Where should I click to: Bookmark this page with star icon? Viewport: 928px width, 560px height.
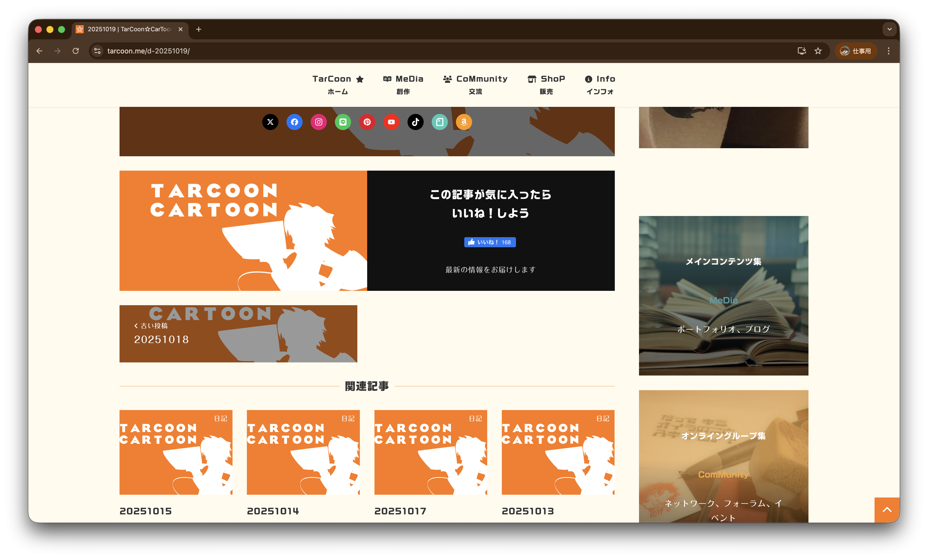pos(818,51)
